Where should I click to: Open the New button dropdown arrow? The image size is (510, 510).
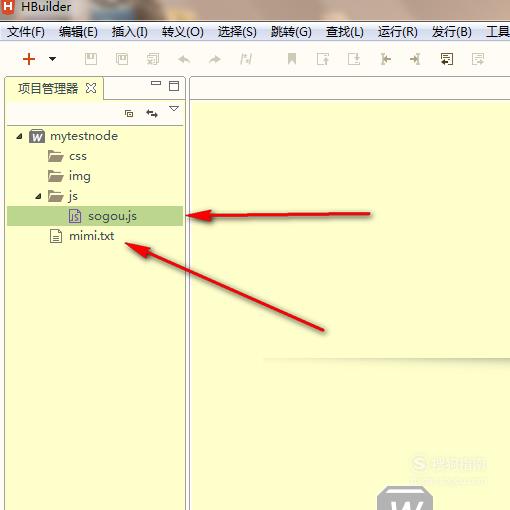pos(52,59)
